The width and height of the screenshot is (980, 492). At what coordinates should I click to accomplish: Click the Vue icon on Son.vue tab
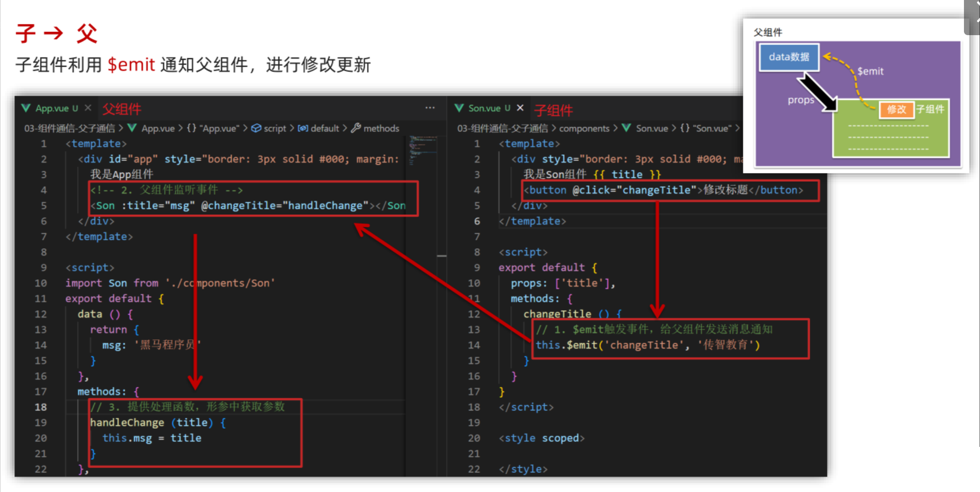[x=459, y=108]
